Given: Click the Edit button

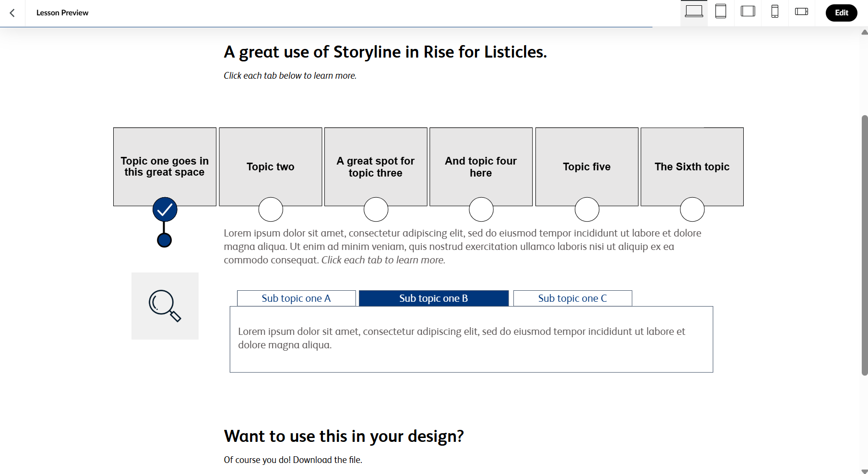Looking at the screenshot, I should (841, 13).
